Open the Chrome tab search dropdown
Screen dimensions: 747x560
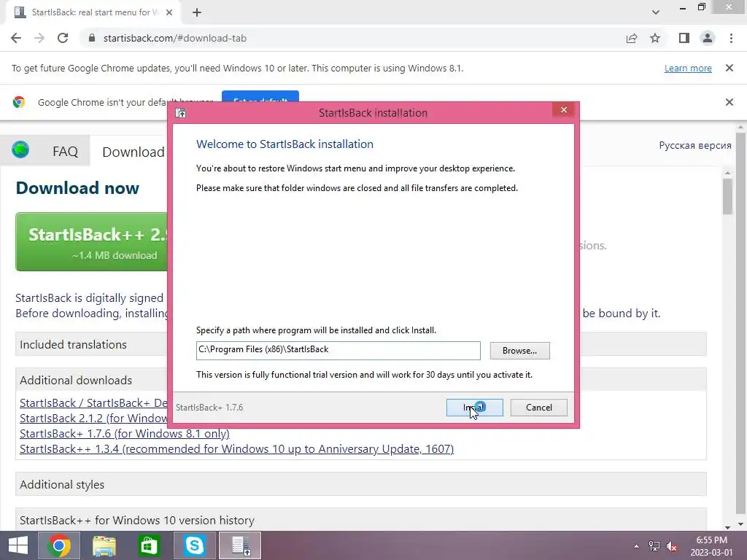(656, 12)
